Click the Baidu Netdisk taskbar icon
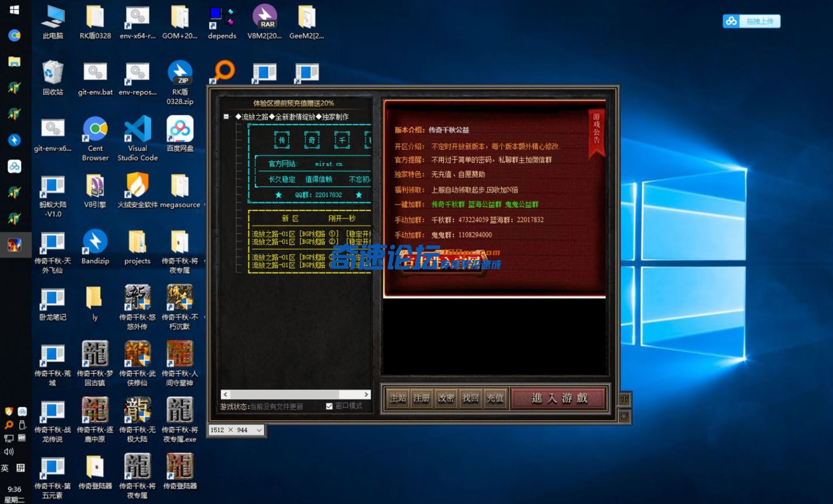This screenshot has width=833, height=504. [15, 166]
